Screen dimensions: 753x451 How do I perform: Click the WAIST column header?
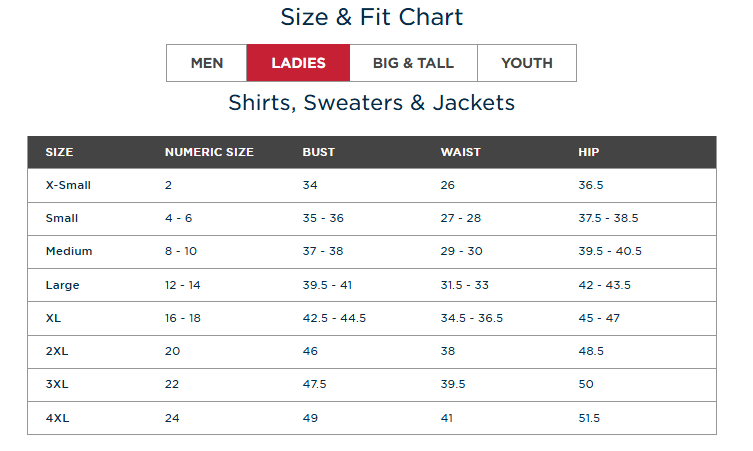coord(460,152)
